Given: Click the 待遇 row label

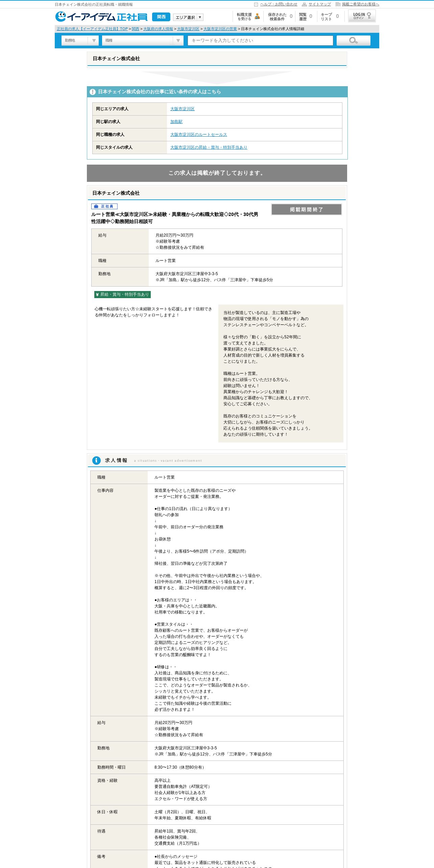Looking at the screenshot, I should (x=101, y=831).
